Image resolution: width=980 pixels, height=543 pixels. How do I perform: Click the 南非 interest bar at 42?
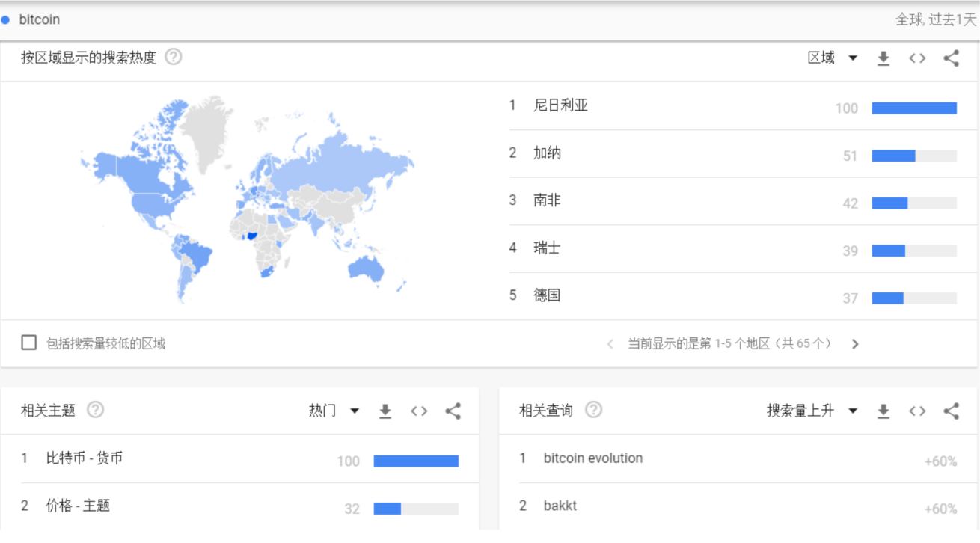[914, 203]
